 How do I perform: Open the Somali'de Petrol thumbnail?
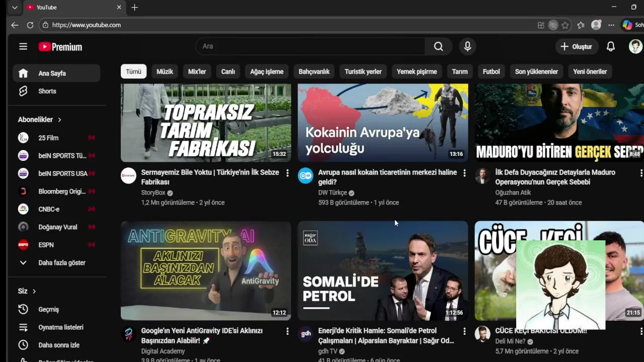click(383, 271)
